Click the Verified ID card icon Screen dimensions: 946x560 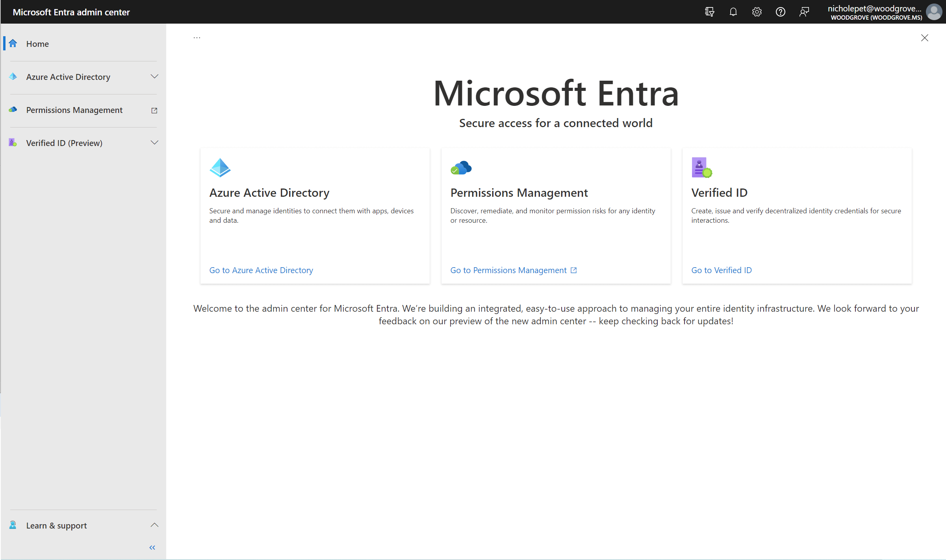pos(702,168)
